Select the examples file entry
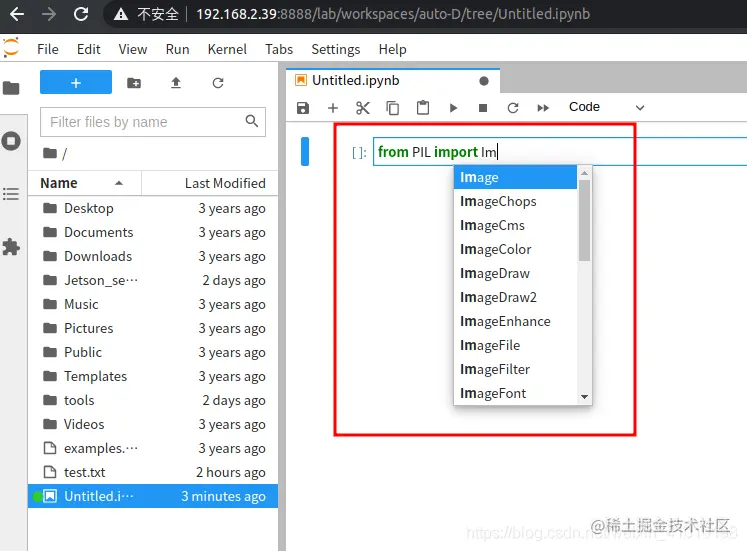Screen dimensions: 747x551 (x=153, y=448)
